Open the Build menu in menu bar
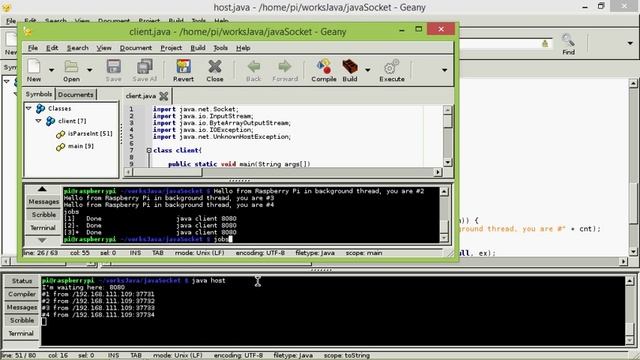Viewport: 640px width, 360px height. 198,48
